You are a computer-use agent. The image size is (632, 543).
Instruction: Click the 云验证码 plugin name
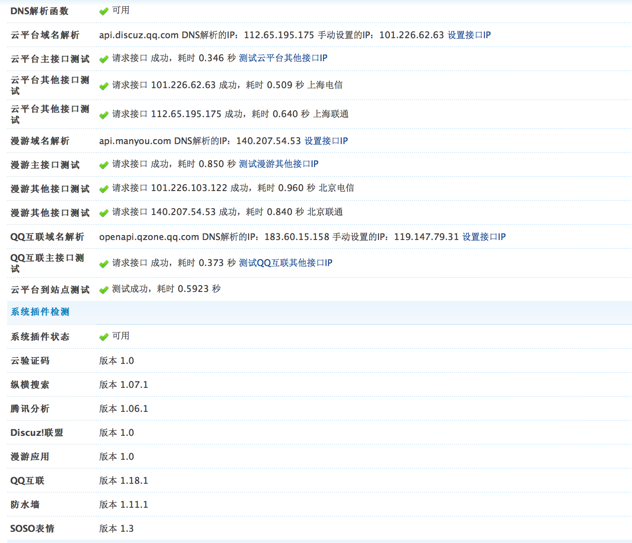[30, 361]
